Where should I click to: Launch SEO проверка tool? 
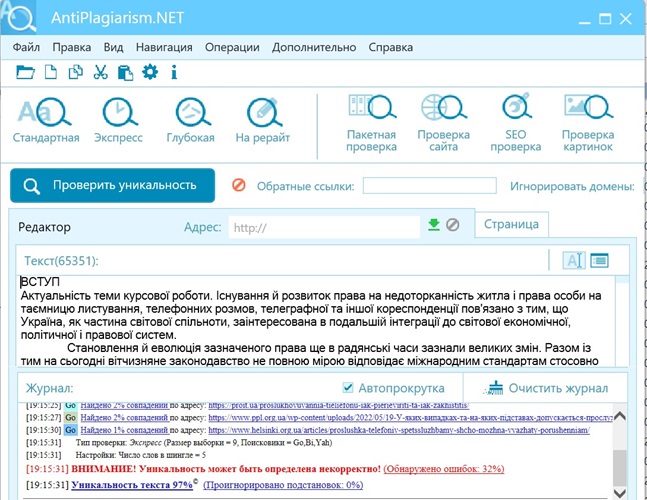coord(516,123)
